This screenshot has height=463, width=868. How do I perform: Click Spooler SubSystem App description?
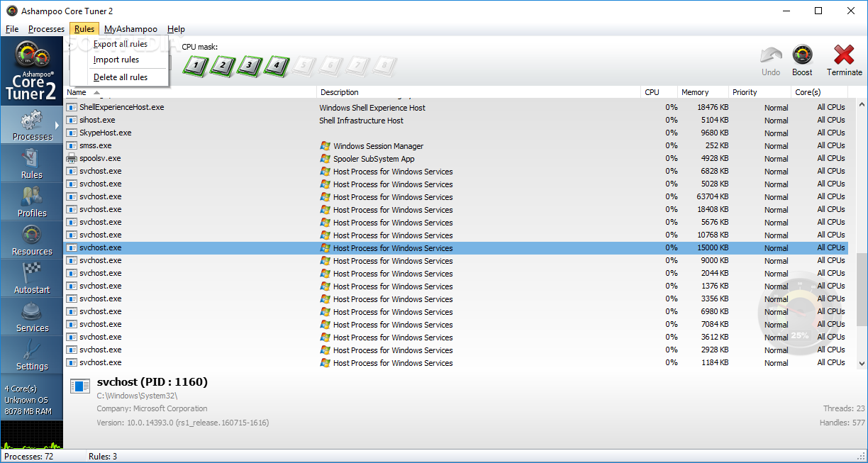tap(374, 159)
